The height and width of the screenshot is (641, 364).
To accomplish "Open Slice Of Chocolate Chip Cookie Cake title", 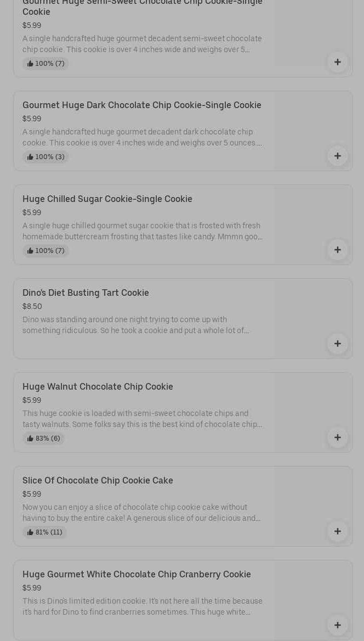I will coord(98,480).
